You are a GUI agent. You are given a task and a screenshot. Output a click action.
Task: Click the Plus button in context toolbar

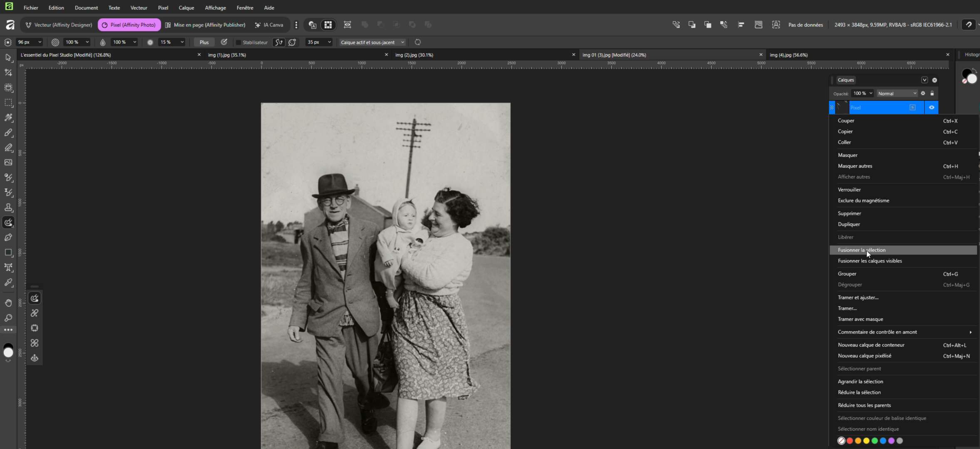click(204, 42)
